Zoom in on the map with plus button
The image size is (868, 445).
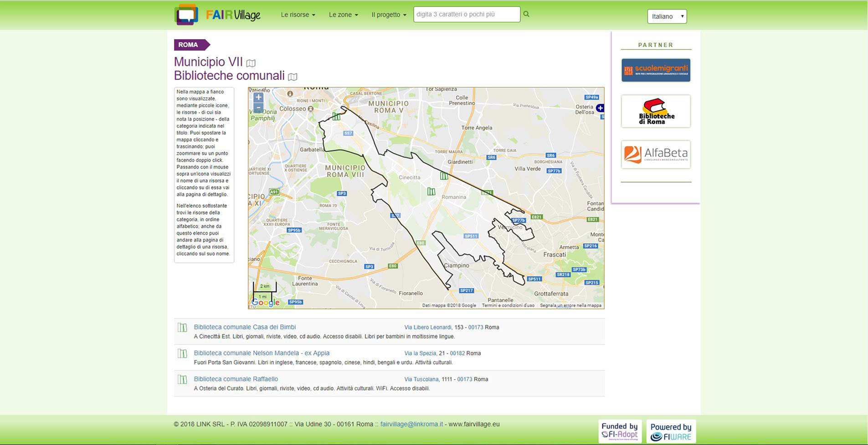click(x=258, y=97)
